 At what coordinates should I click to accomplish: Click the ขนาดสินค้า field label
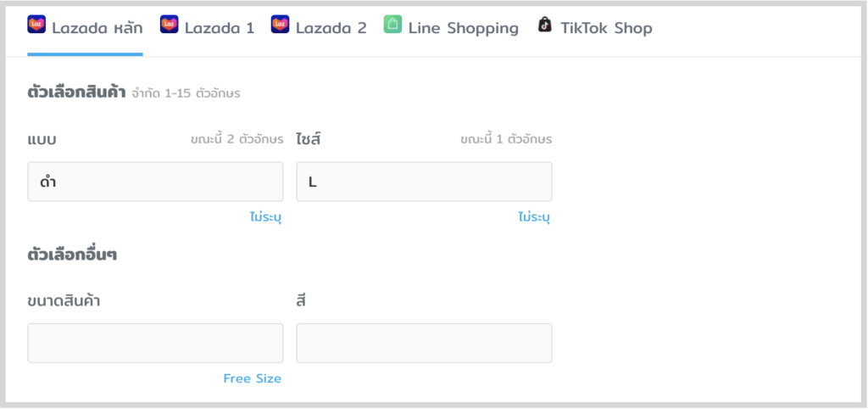[64, 300]
